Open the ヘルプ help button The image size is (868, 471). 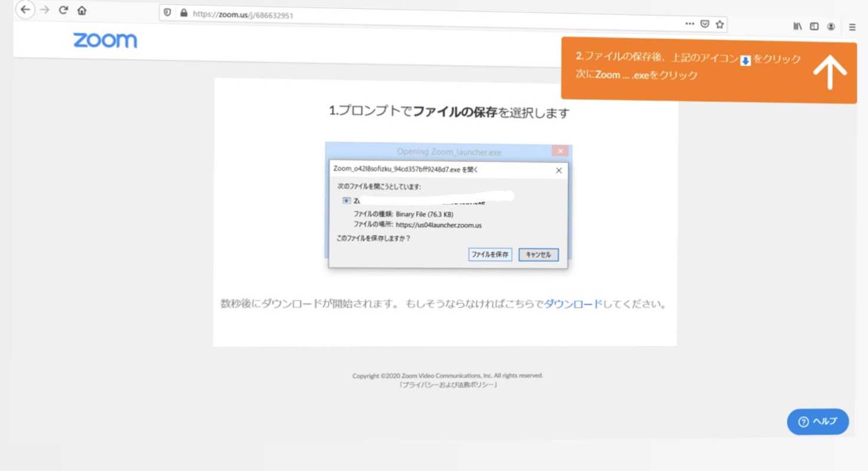[818, 421]
